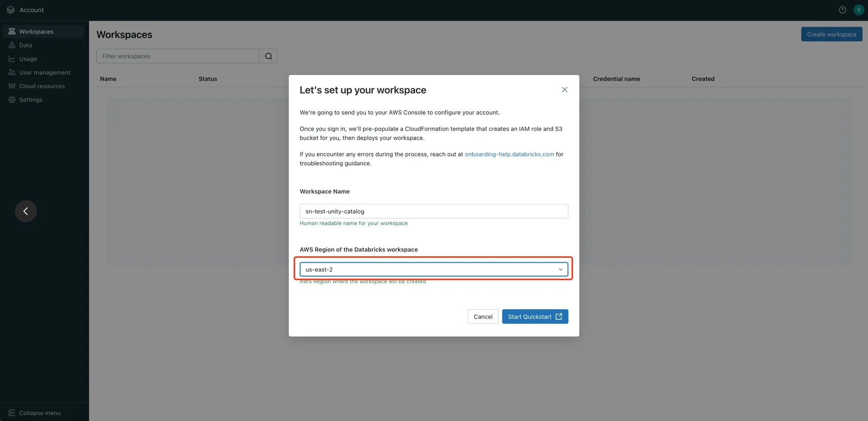
Task: Click the Credential name column header
Action: pos(616,79)
